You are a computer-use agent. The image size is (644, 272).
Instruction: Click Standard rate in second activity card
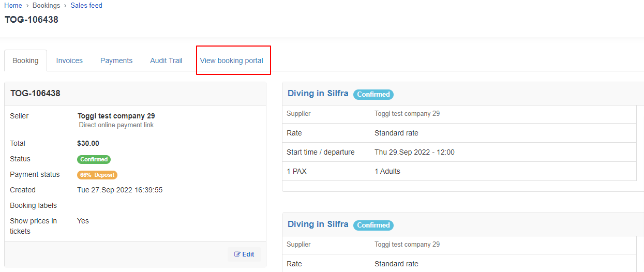coord(396,264)
